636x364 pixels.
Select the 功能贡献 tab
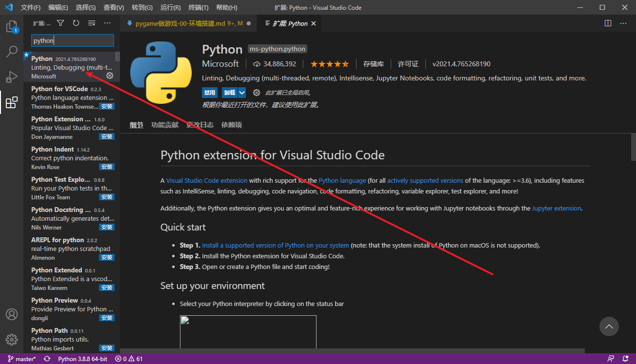(165, 125)
